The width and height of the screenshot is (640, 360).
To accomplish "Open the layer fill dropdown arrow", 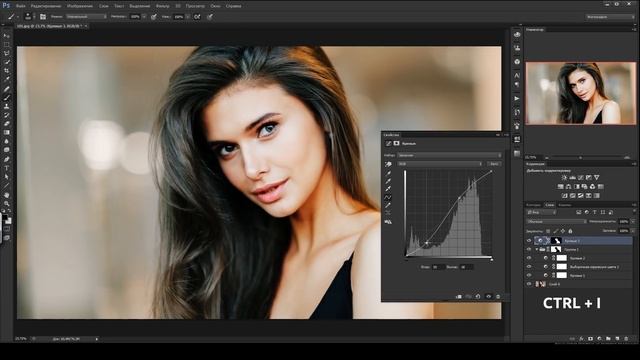I will tap(633, 231).
